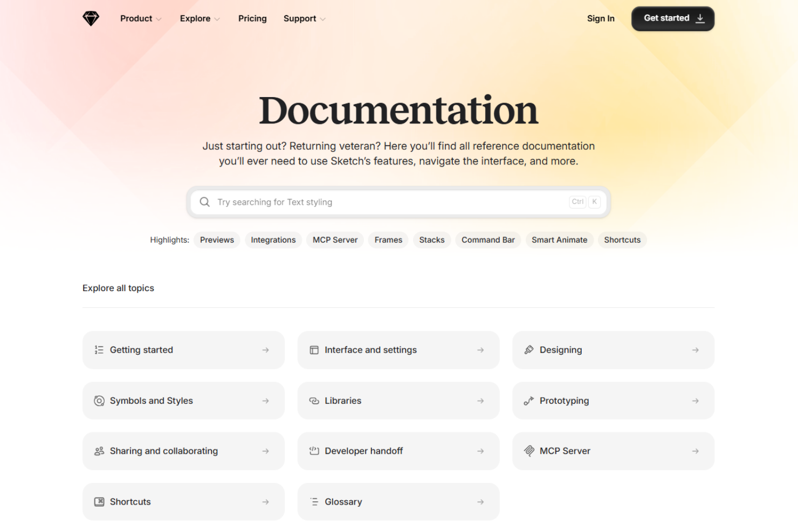
Task: Select the Smart Animate highlight chip
Action: coord(559,240)
